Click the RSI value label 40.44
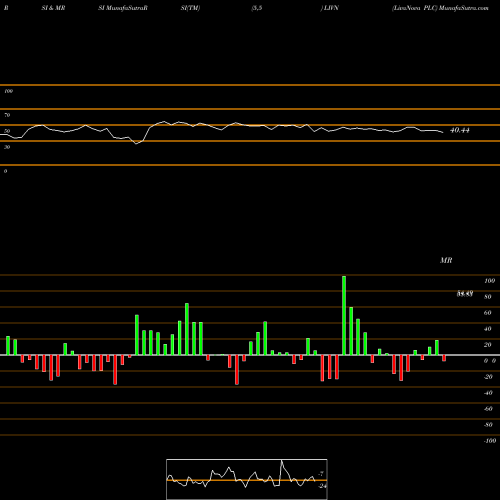Image resolution: width=500 pixels, height=500 pixels. [460, 130]
